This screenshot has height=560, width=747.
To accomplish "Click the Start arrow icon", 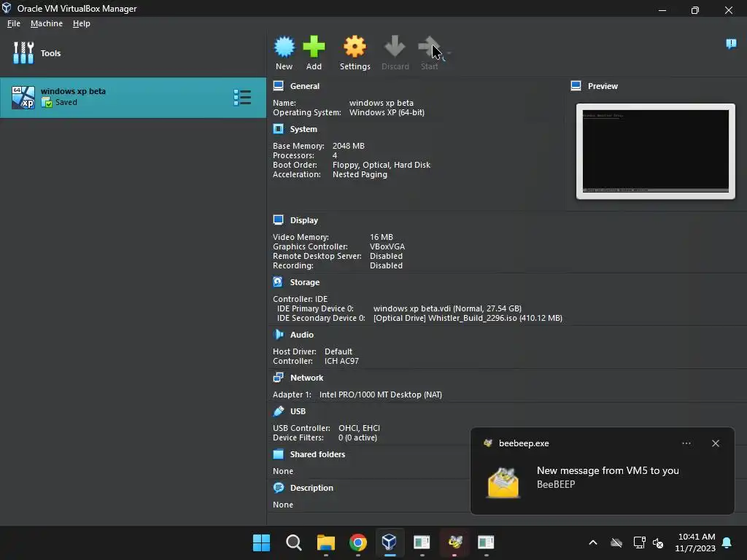I will pos(429,47).
